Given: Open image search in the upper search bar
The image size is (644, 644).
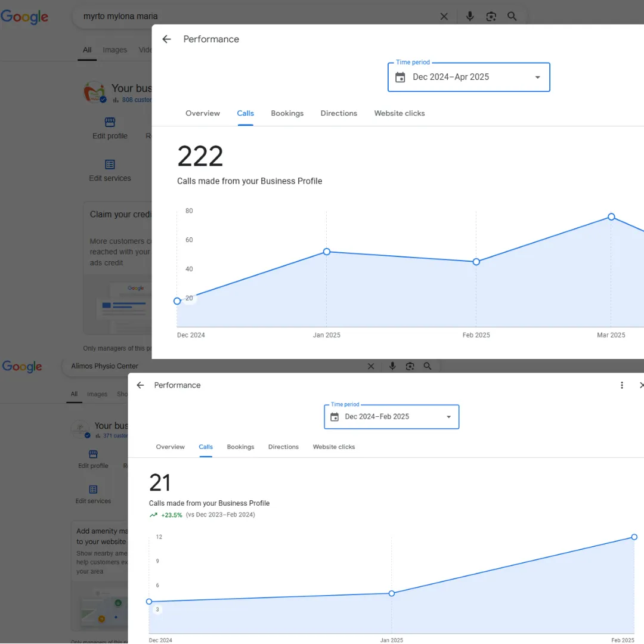Looking at the screenshot, I should pos(491,17).
